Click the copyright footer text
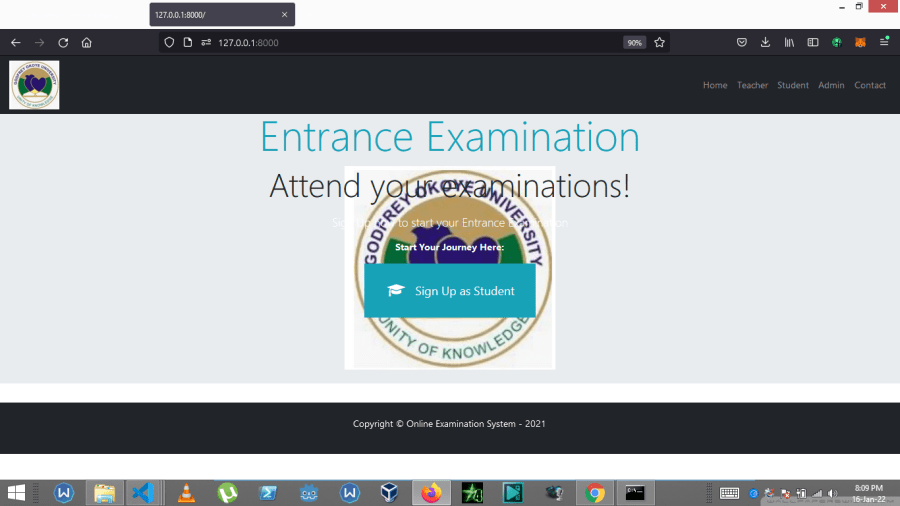The image size is (900, 506). (x=449, y=423)
